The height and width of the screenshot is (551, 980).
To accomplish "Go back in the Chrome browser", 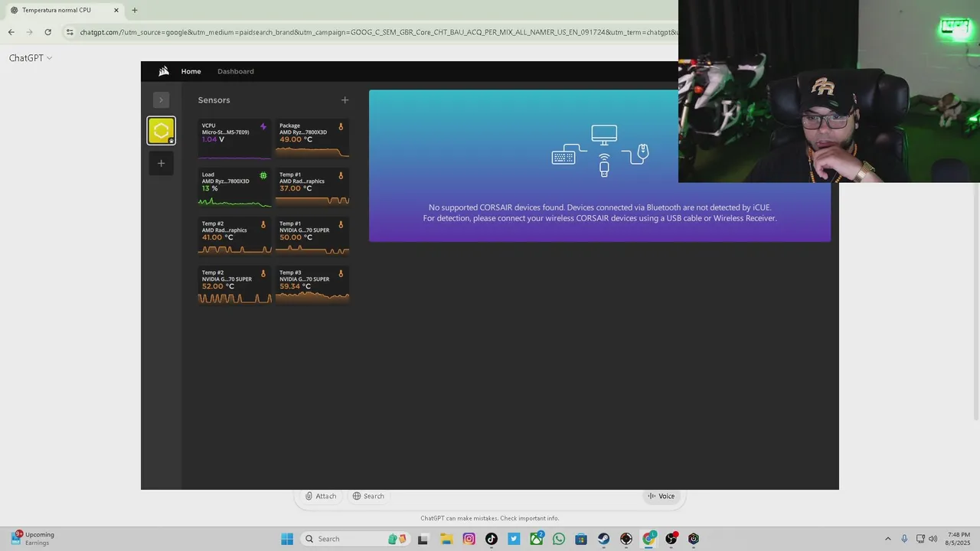I will click(11, 32).
